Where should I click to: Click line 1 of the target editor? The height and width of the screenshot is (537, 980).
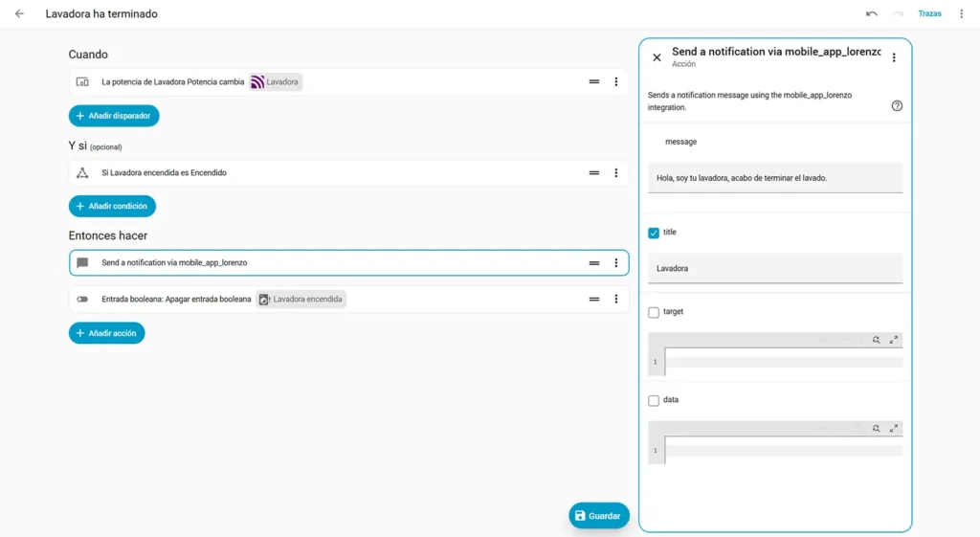(x=784, y=362)
